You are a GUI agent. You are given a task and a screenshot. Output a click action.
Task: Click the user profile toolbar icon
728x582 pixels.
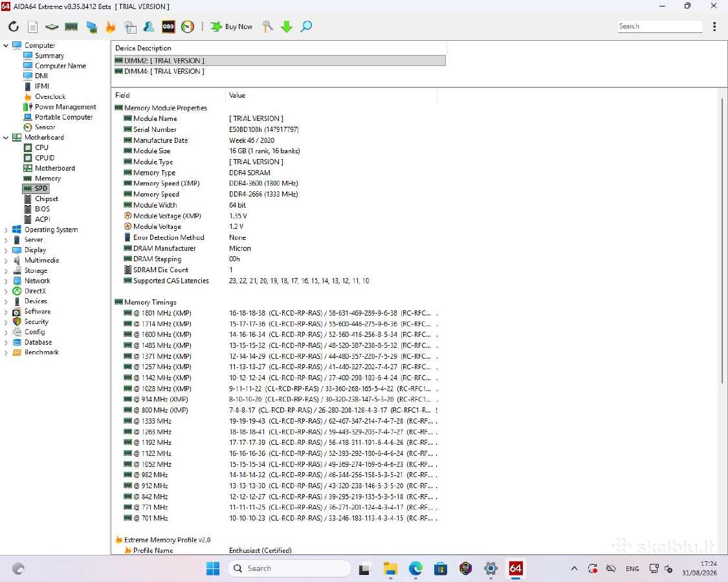[x=149, y=27]
